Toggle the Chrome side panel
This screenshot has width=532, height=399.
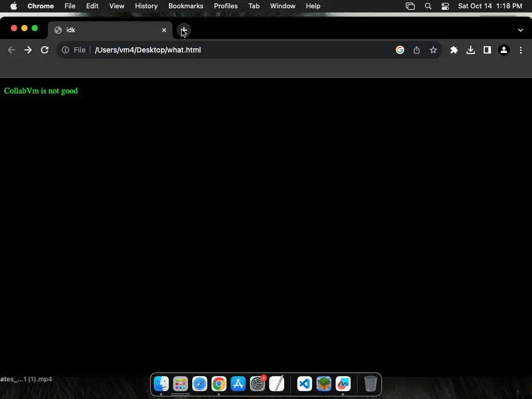[487, 50]
